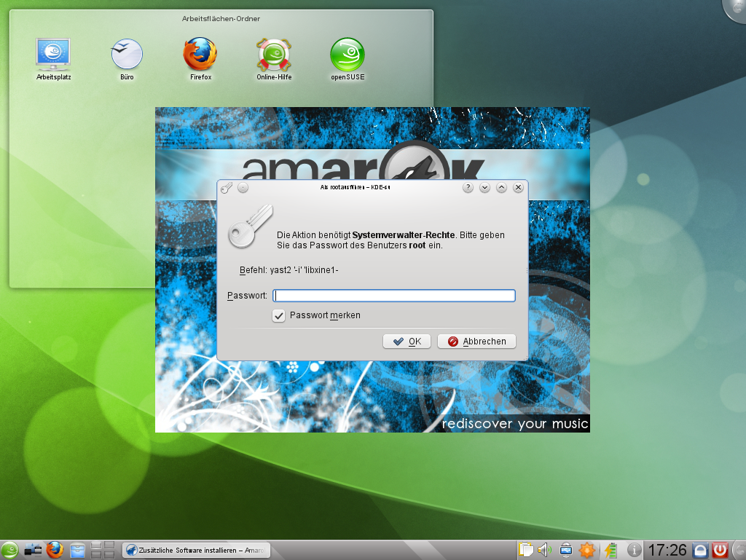
Task: Click the virtual desktop pager
Action: 103,550
